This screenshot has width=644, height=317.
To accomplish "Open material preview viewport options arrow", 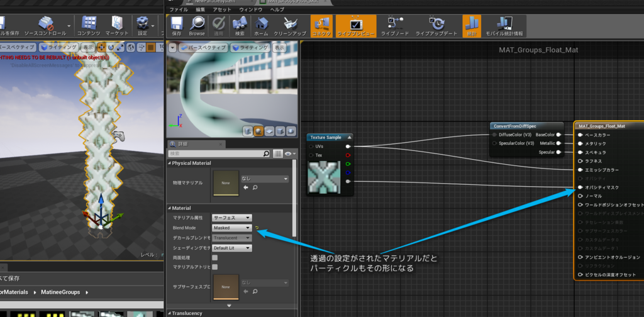I will (172, 48).
